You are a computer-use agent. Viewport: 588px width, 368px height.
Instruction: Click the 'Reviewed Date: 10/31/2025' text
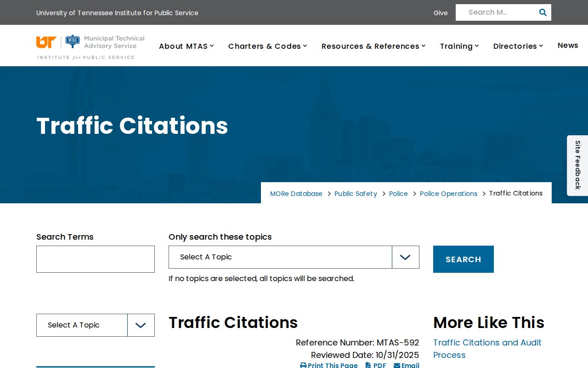click(365, 355)
